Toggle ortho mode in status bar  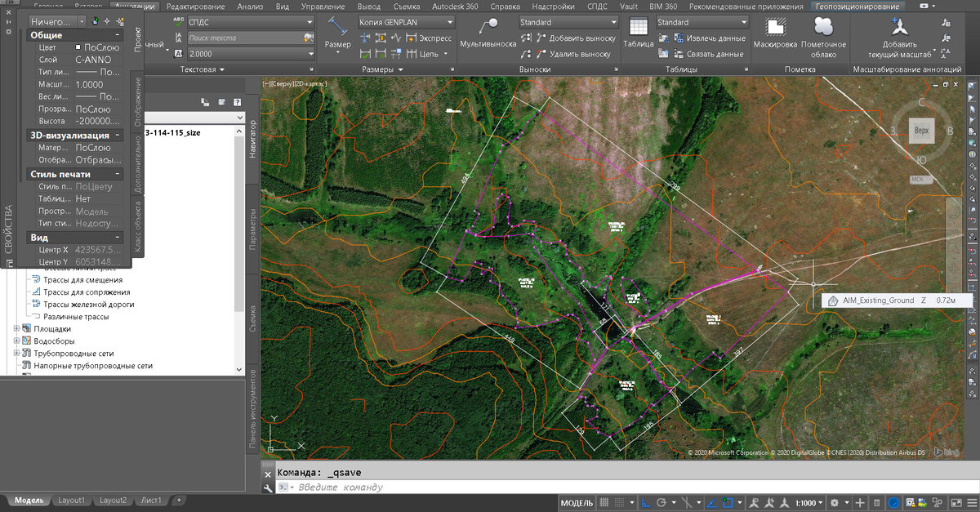point(648,503)
